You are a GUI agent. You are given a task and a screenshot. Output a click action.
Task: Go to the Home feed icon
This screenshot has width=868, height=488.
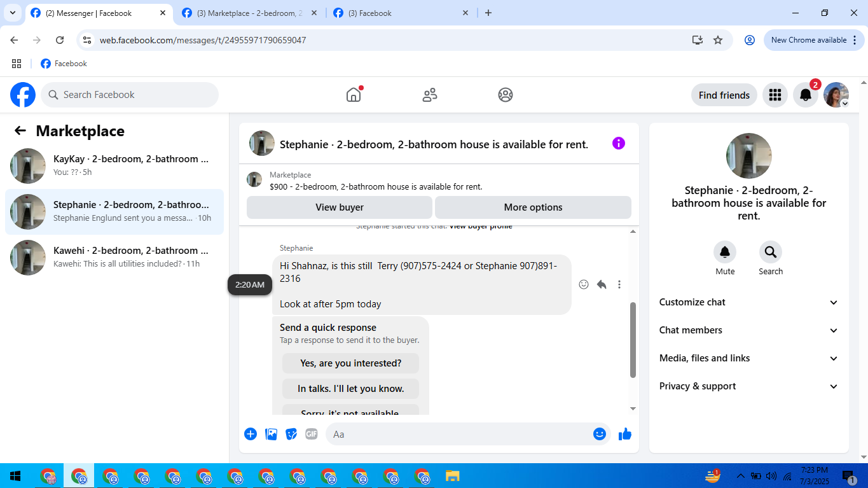coord(354,95)
